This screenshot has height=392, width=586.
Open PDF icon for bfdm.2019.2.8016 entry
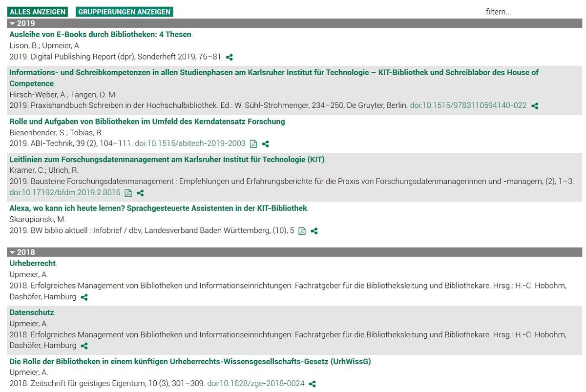(128, 193)
